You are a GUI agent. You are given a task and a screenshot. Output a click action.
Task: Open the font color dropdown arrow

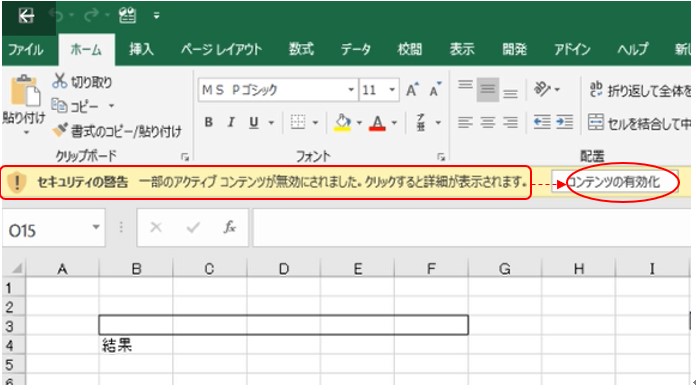394,122
